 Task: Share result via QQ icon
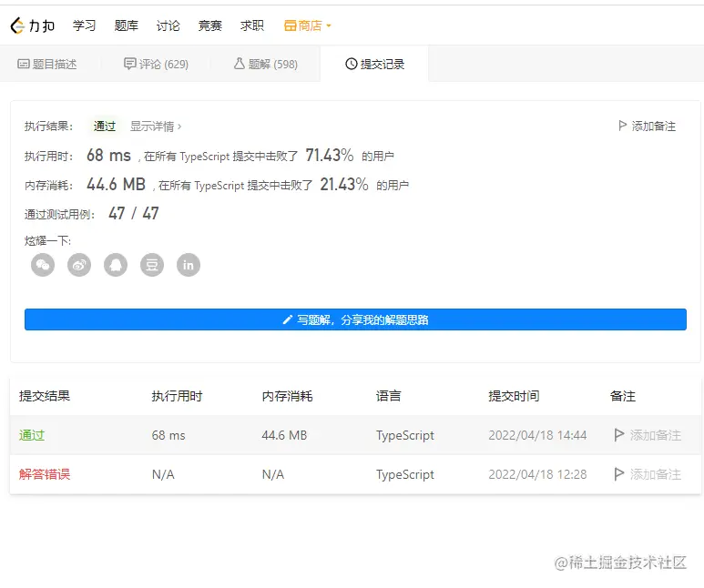pyautogui.click(x=116, y=265)
